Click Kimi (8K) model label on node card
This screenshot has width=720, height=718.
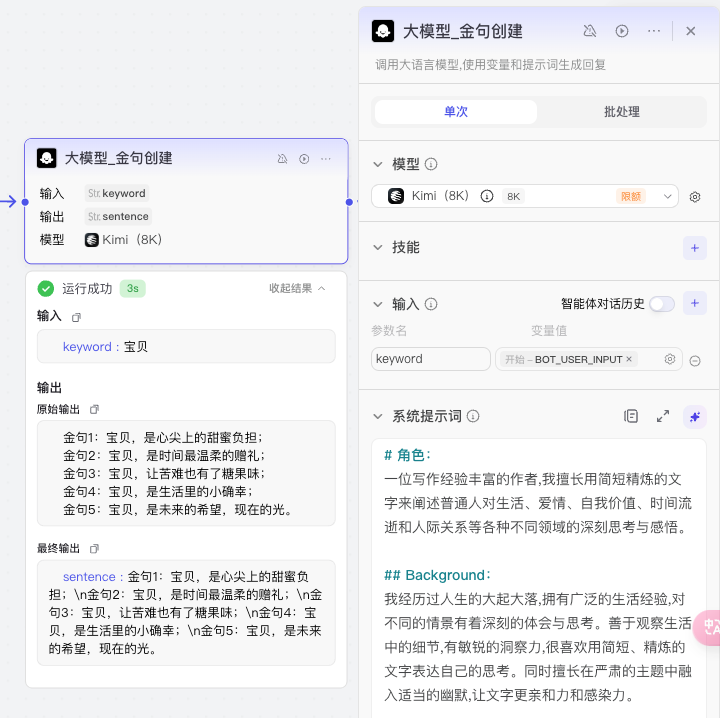pos(132,240)
